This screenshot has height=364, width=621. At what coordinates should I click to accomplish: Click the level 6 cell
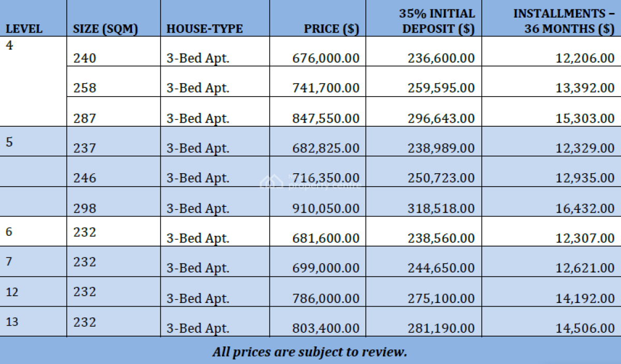[x=9, y=232]
